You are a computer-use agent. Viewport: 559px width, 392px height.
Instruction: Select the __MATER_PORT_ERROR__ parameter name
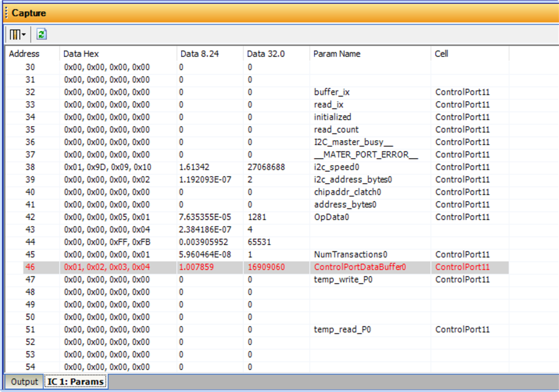tap(366, 155)
